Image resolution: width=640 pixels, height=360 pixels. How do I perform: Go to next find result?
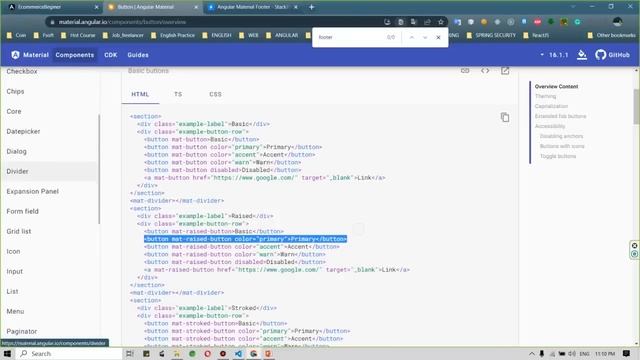[425, 37]
